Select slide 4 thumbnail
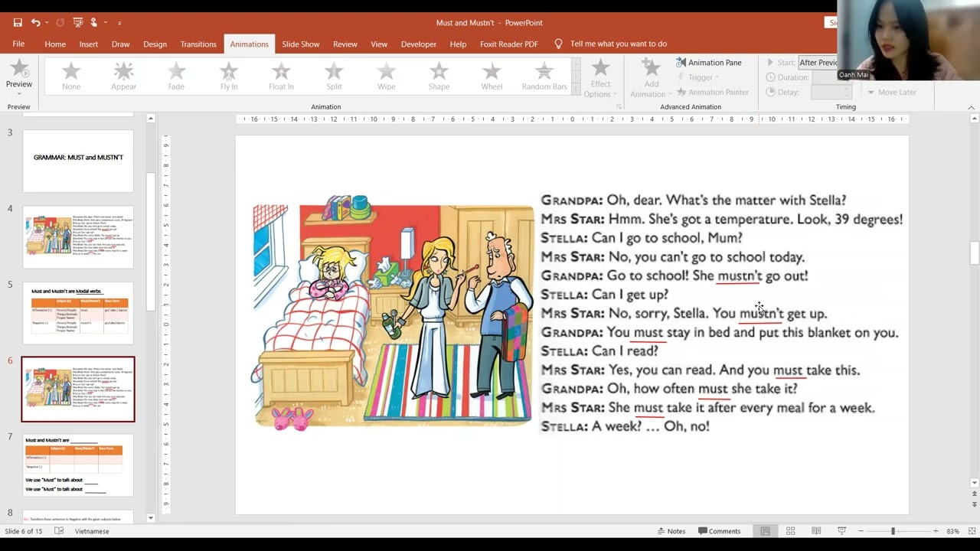This screenshot has width=980, height=551. click(x=78, y=236)
